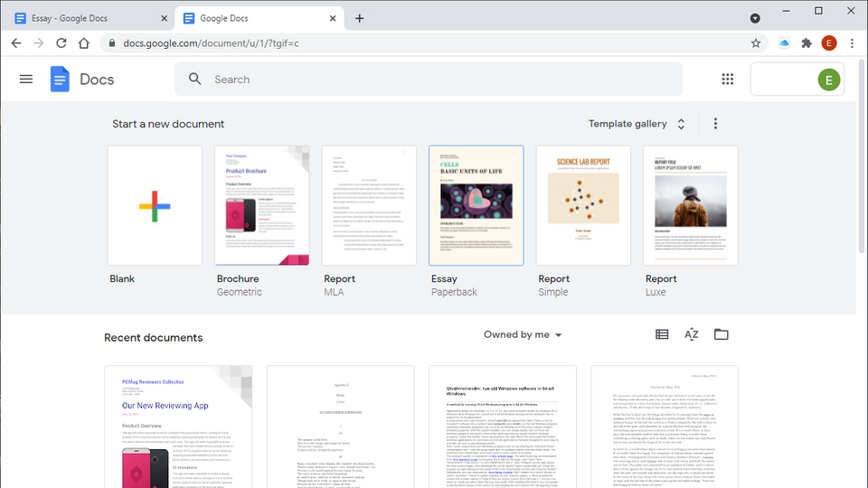Bookmark this page with the star icon
Screen dimensions: 868x488
pos(756,42)
